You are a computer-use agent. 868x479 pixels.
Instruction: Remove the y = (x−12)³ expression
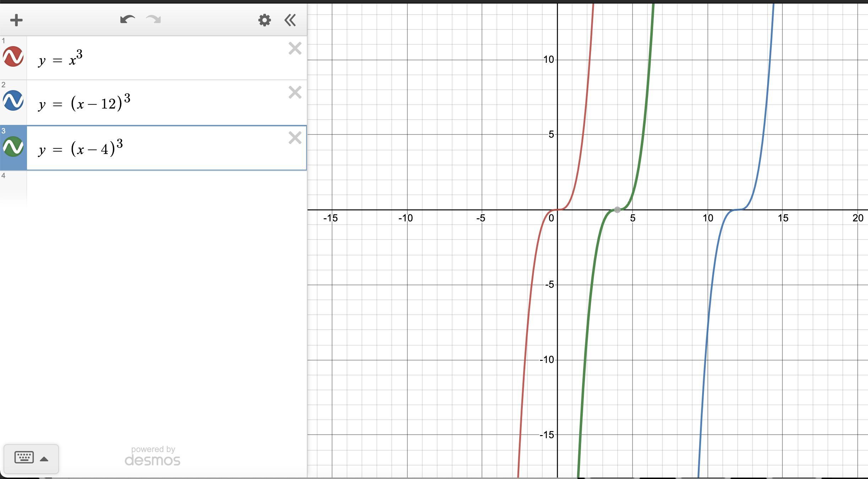tap(295, 92)
